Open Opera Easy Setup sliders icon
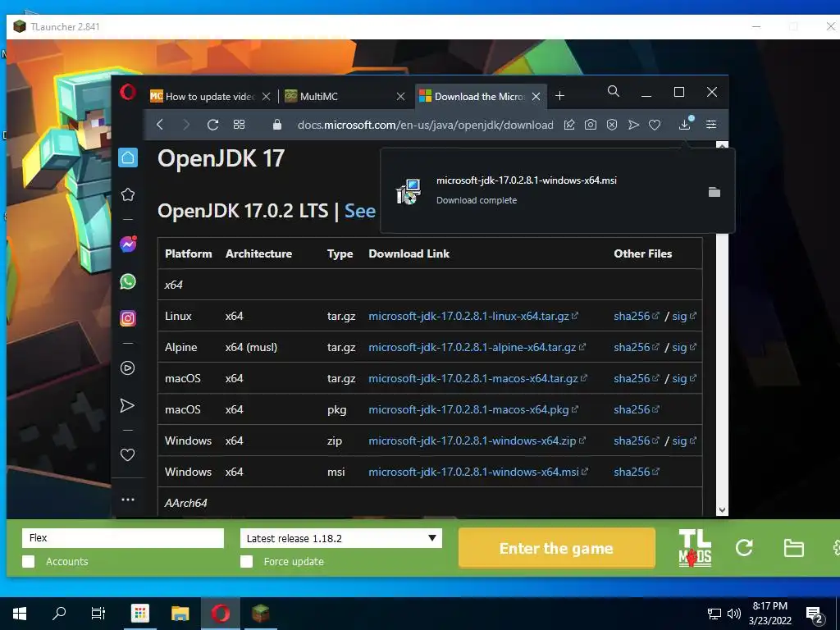This screenshot has height=630, width=840. click(711, 125)
